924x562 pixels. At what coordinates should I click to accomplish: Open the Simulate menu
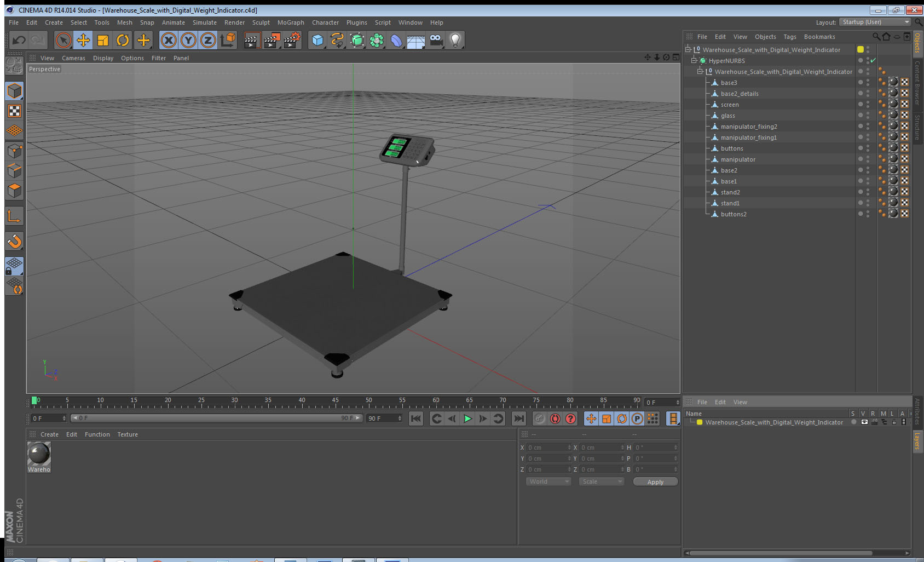[205, 22]
